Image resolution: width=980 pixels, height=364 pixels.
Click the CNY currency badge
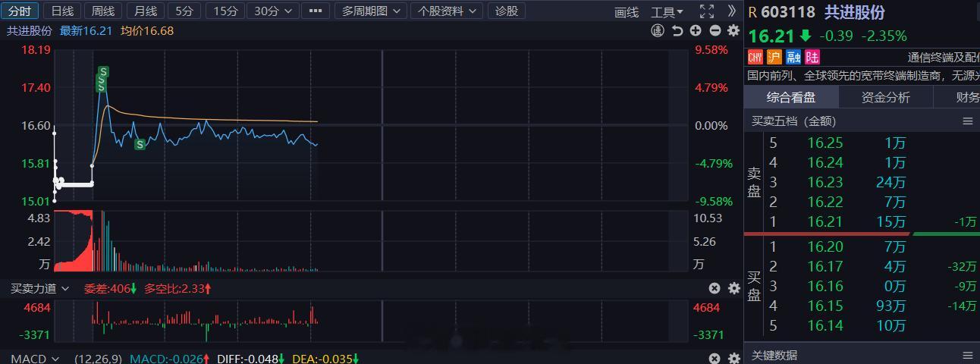[755, 57]
